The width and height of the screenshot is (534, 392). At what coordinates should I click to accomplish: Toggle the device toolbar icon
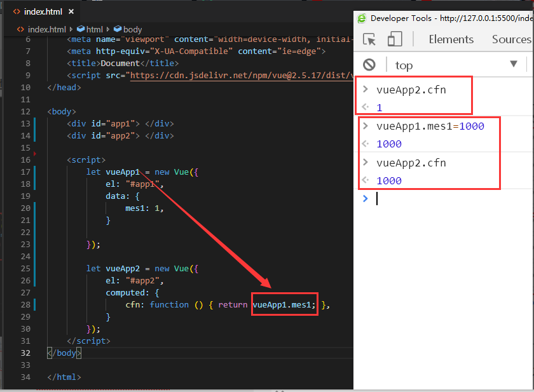(395, 39)
